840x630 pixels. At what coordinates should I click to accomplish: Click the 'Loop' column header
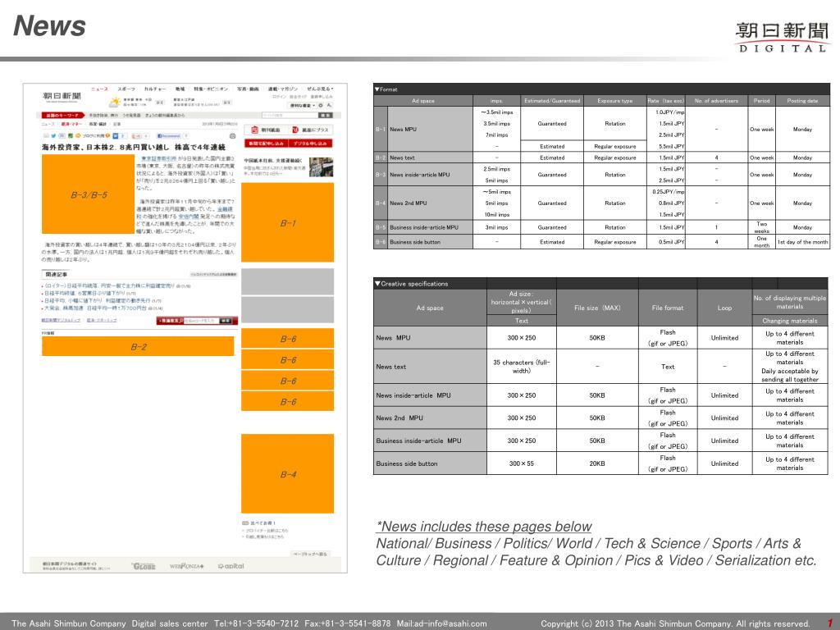click(x=724, y=308)
